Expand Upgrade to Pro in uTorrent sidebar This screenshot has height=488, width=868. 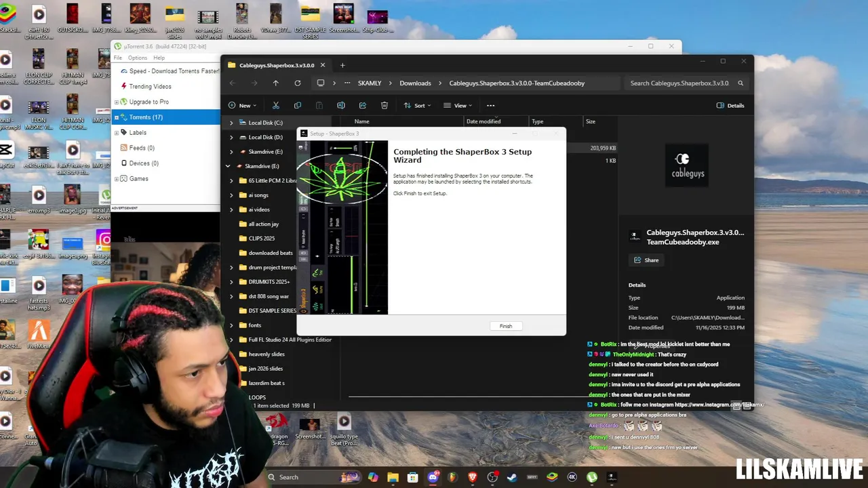[116, 102]
